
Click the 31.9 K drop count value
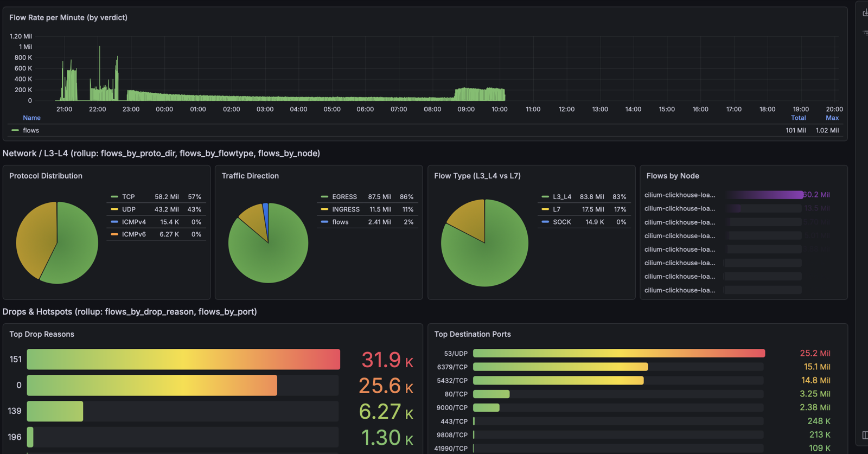[x=387, y=360]
